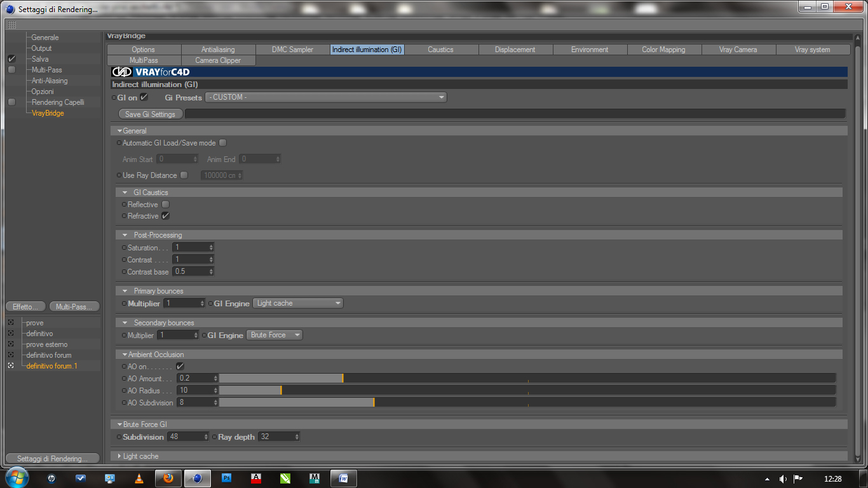Viewport: 868px width, 488px height.
Task: Expand the Light cache section
Action: 119,456
